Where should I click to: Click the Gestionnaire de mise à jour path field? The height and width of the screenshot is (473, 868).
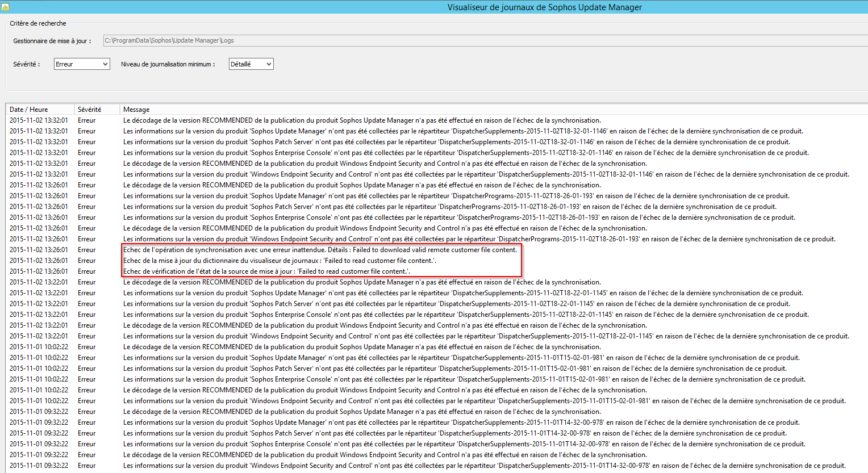[485, 40]
